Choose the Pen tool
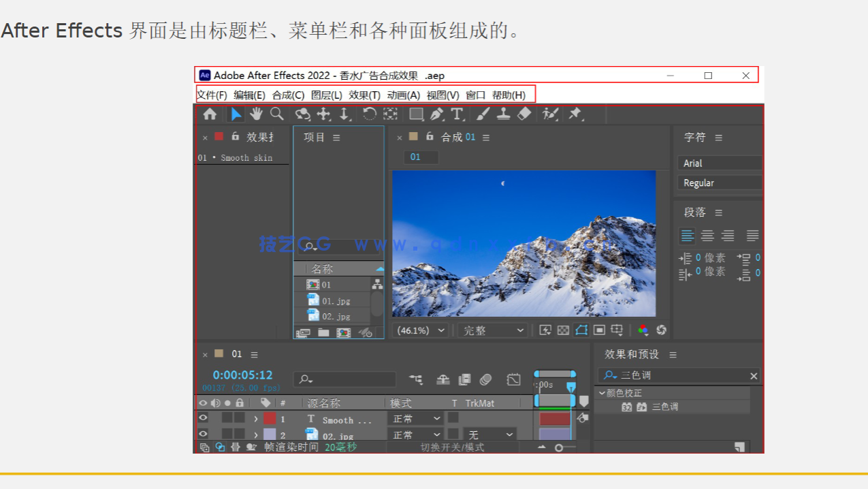This screenshot has height=489, width=868. (x=436, y=114)
